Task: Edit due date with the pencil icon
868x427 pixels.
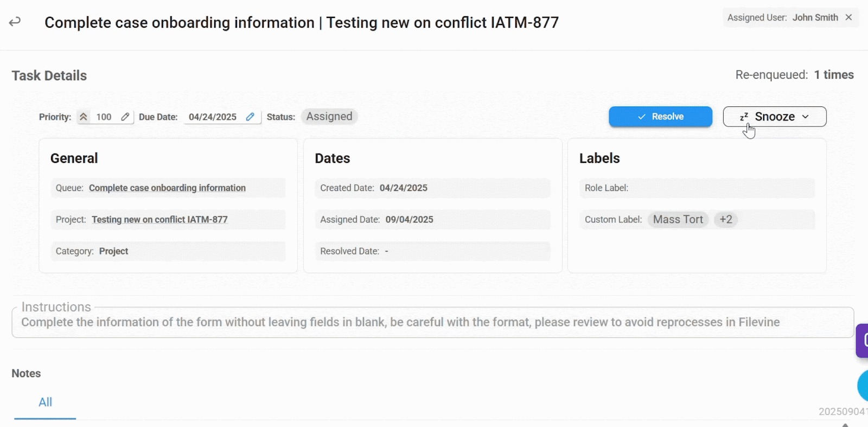Action: [250, 117]
